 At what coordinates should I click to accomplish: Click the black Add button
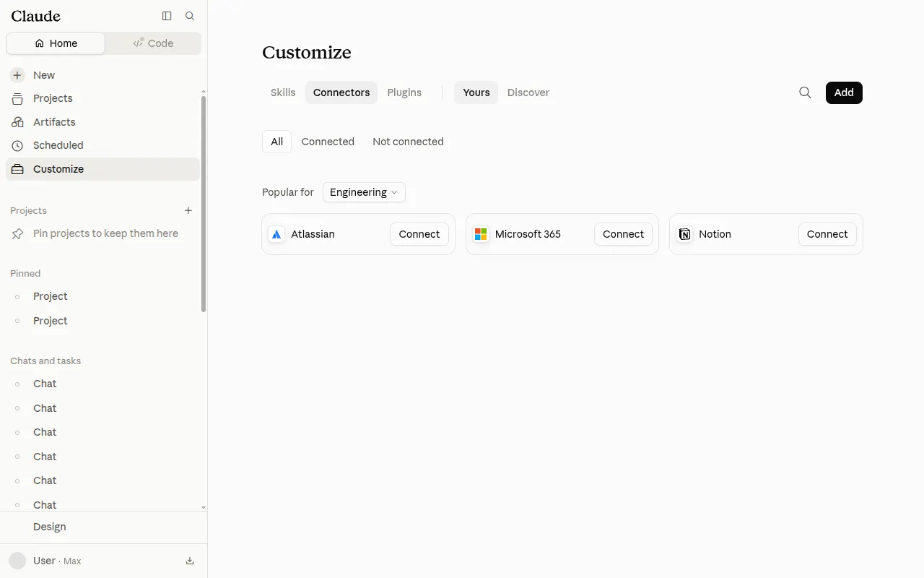pos(844,92)
